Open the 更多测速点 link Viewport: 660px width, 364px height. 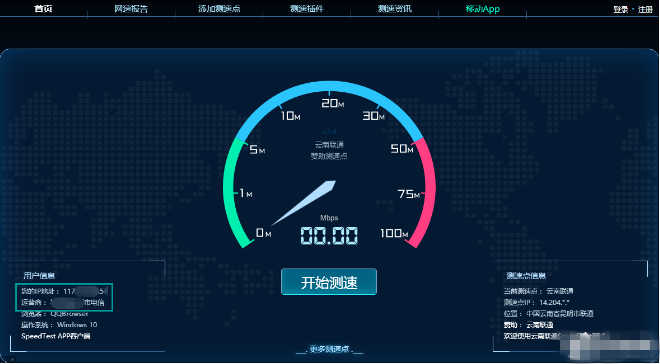click(x=329, y=349)
